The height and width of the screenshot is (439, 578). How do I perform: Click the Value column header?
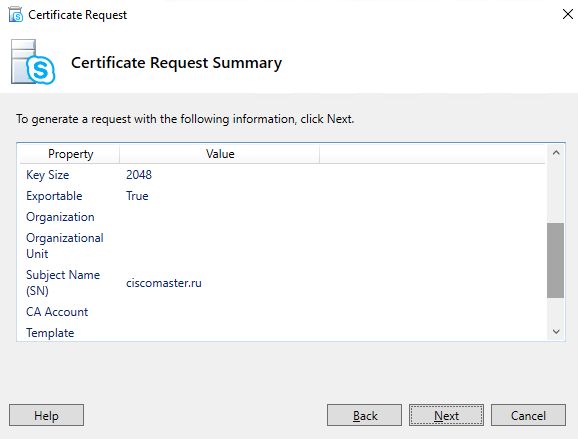pos(220,154)
